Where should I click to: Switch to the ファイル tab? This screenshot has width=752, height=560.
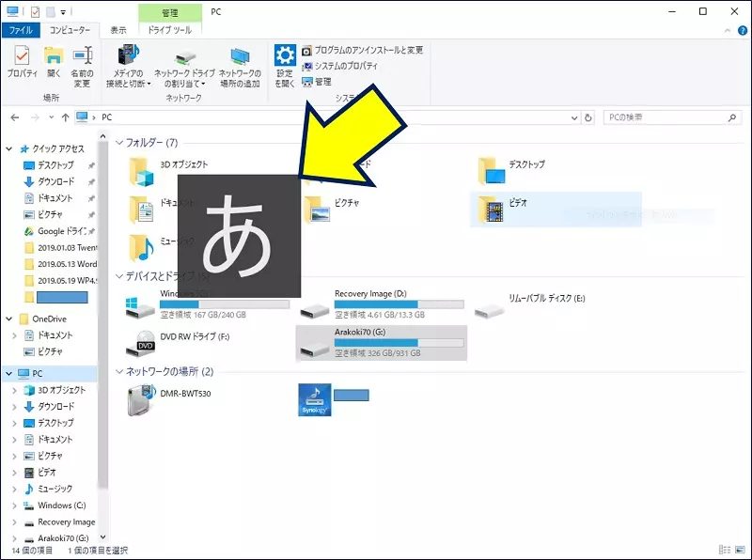21,30
